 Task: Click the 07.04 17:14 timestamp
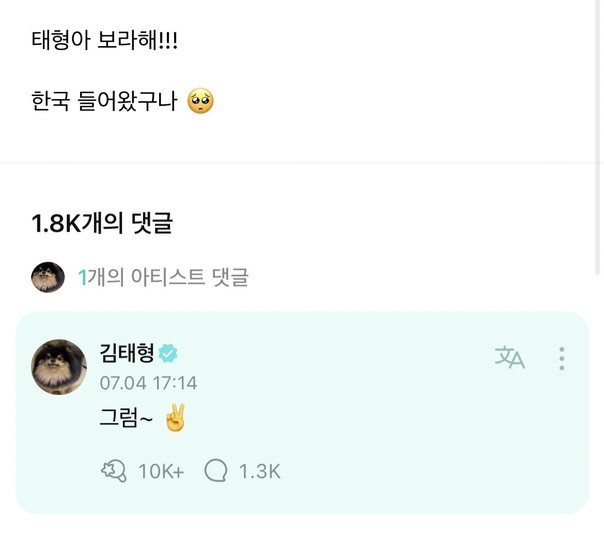[x=148, y=383]
